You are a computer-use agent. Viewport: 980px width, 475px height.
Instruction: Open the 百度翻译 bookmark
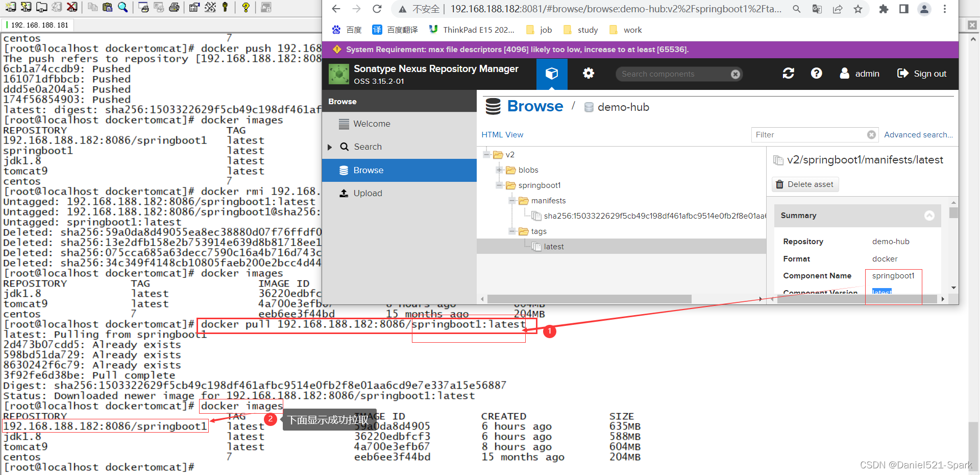click(395, 30)
